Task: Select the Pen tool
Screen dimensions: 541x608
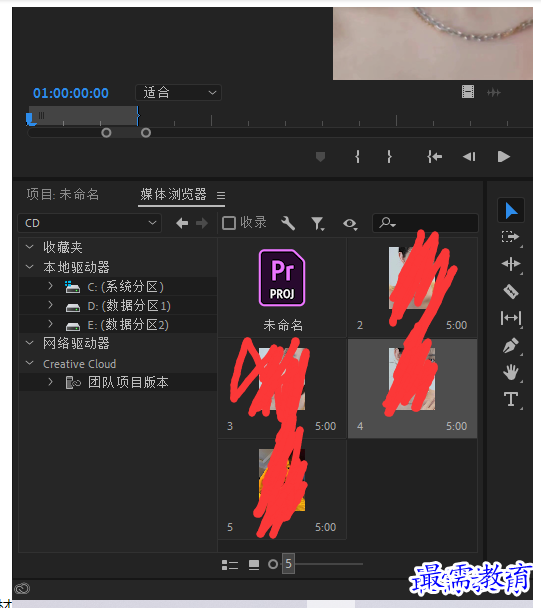Action: click(x=510, y=345)
